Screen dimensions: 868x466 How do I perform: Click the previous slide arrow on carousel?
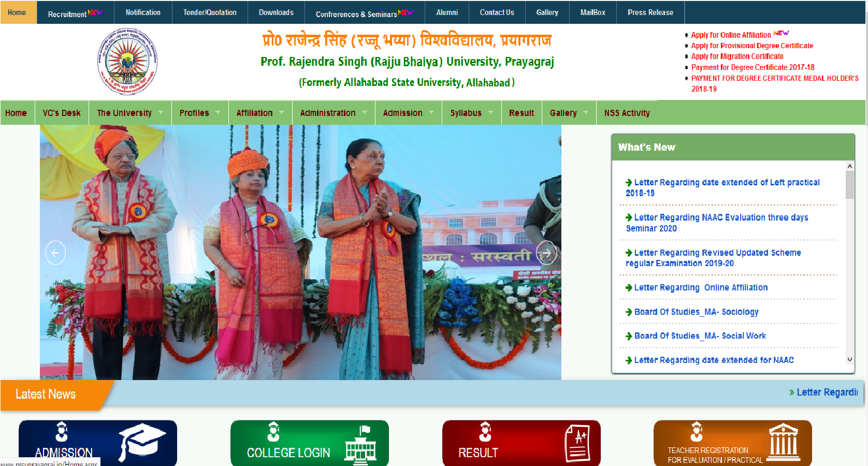pos(55,253)
